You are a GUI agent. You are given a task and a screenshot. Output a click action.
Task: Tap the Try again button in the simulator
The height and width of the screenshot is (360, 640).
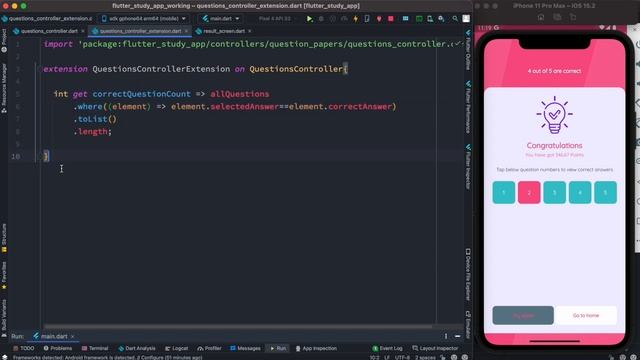tap(523, 316)
